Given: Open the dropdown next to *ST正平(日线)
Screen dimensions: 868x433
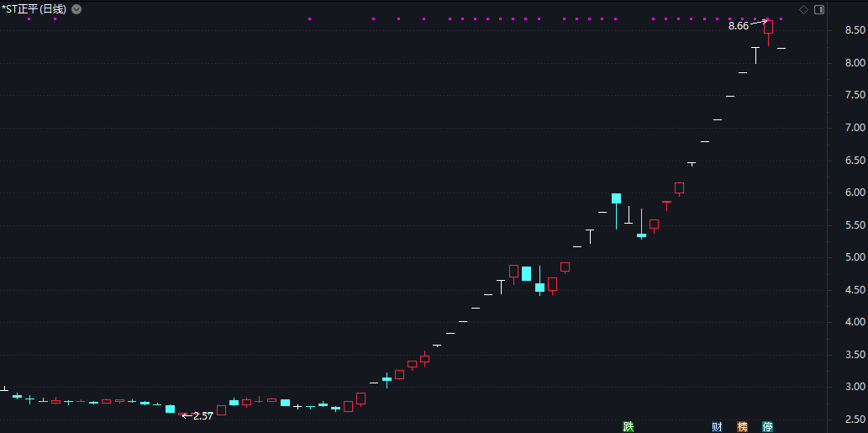Looking at the screenshot, I should pos(76,9).
